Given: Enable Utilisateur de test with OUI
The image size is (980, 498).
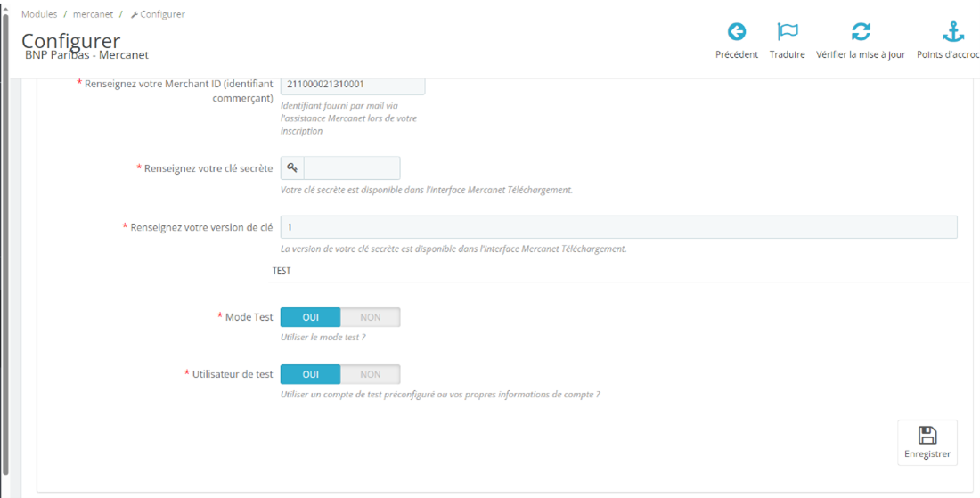Looking at the screenshot, I should (x=310, y=374).
